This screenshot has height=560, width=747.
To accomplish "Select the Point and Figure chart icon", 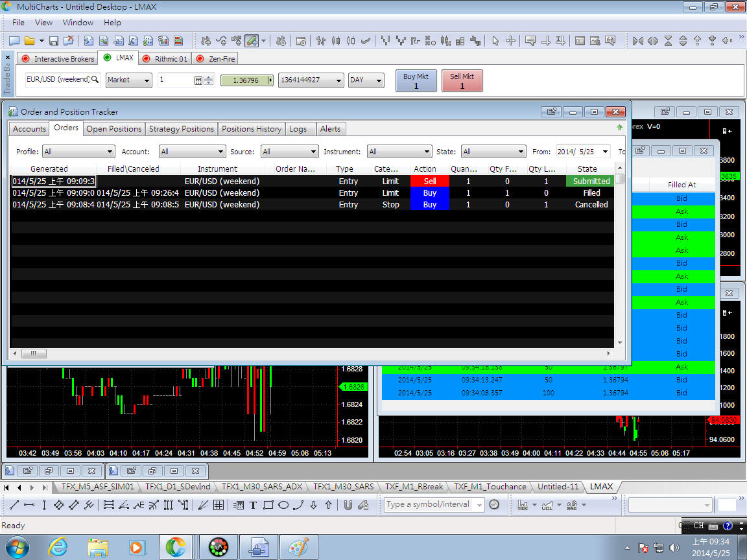I will tap(430, 41).
